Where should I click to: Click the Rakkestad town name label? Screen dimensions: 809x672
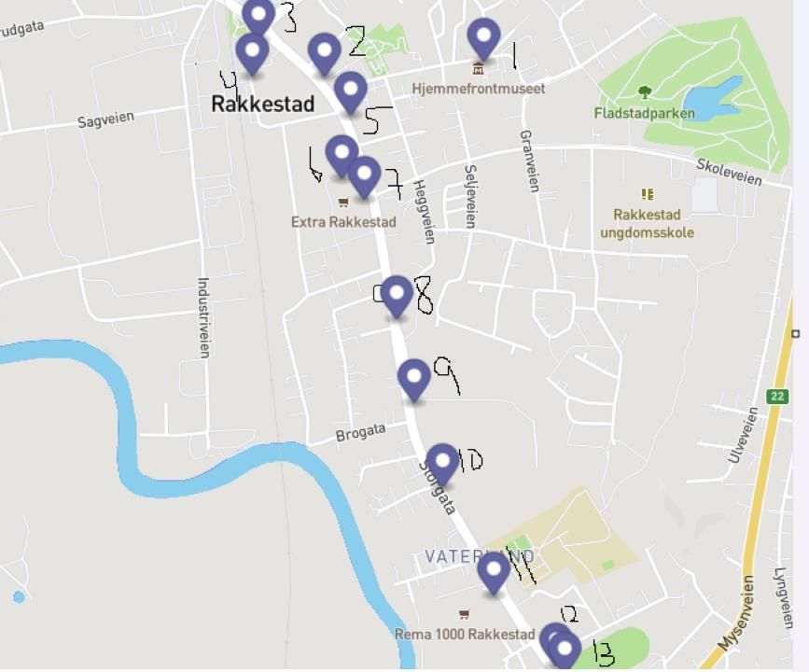tap(262, 104)
